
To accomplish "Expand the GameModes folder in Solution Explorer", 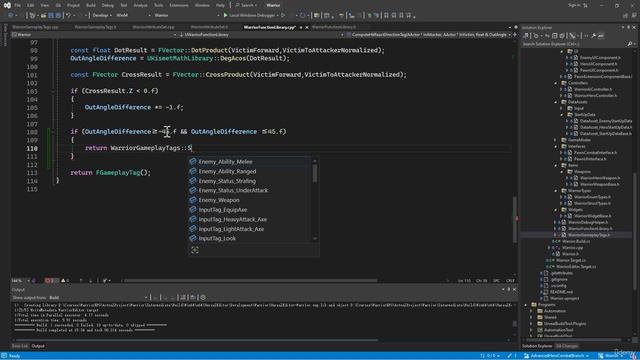I will tap(556, 140).
